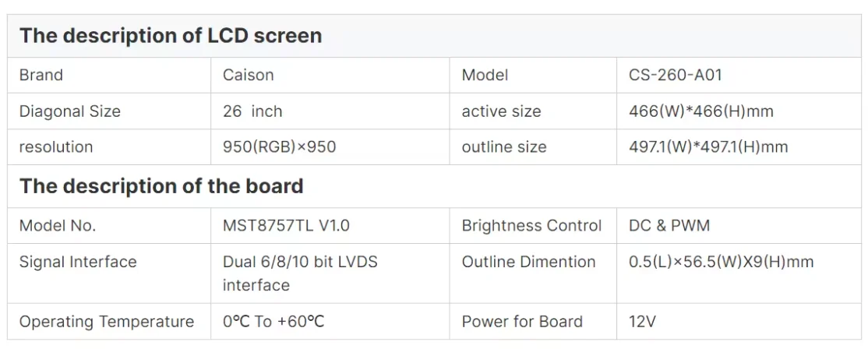
Task: Select the 'Brightness Control' label cell
Action: (531, 226)
